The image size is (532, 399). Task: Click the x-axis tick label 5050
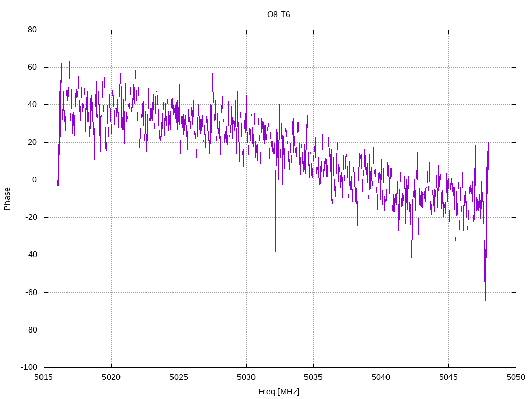(516, 377)
